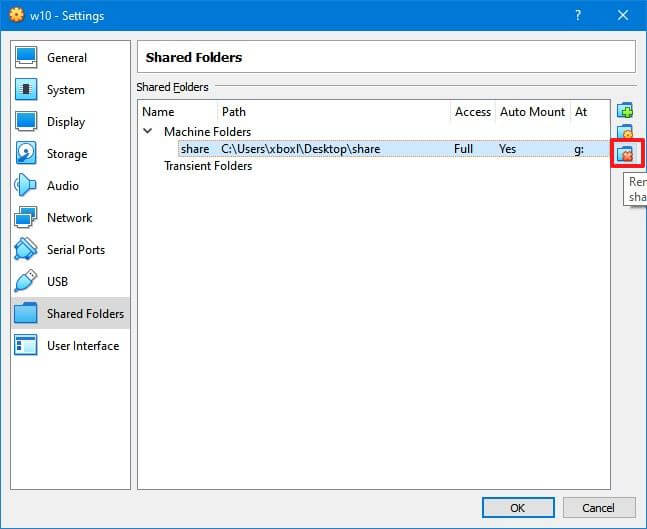The image size is (647, 529).
Task: Click the g: mount point value
Action: coord(579,149)
